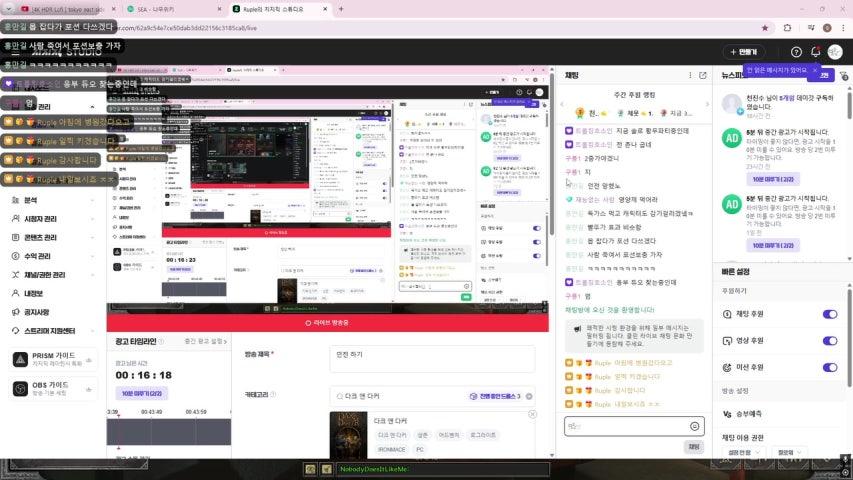
Task: Click 10분 미루기 under ad timer
Action: 141,393
